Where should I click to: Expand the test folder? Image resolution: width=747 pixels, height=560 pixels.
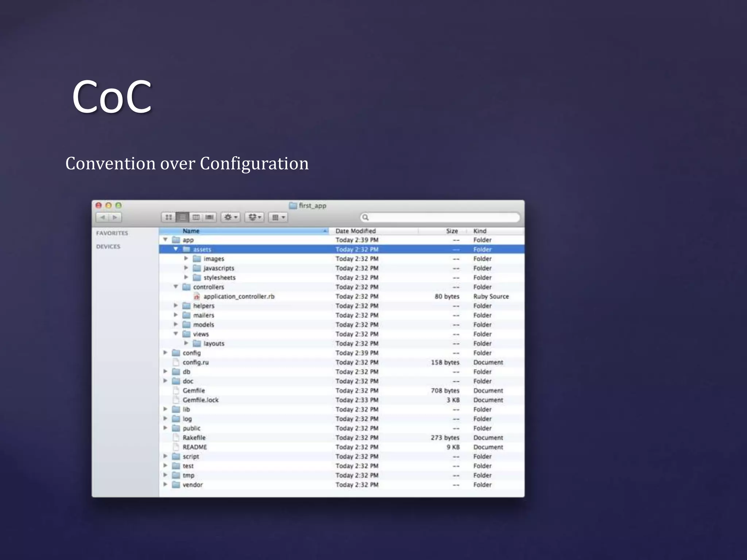(165, 466)
